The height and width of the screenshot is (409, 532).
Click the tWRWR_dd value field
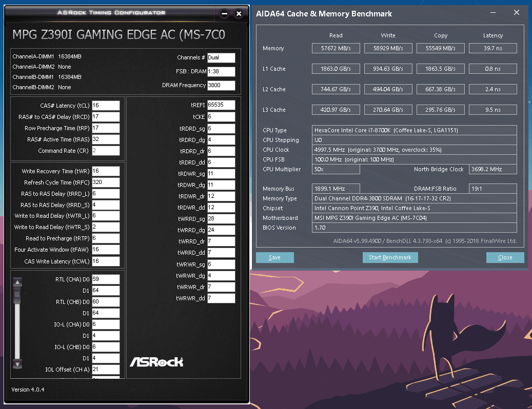(x=221, y=298)
